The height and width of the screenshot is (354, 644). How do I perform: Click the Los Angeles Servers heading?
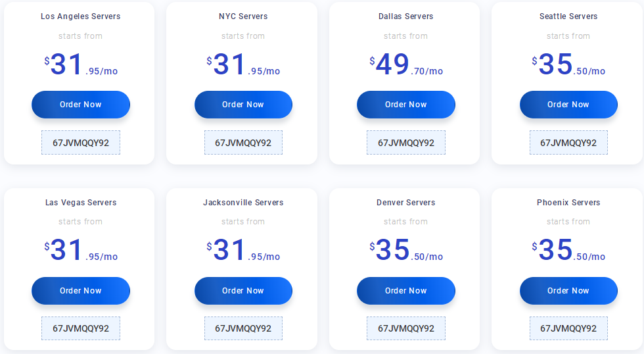point(81,16)
